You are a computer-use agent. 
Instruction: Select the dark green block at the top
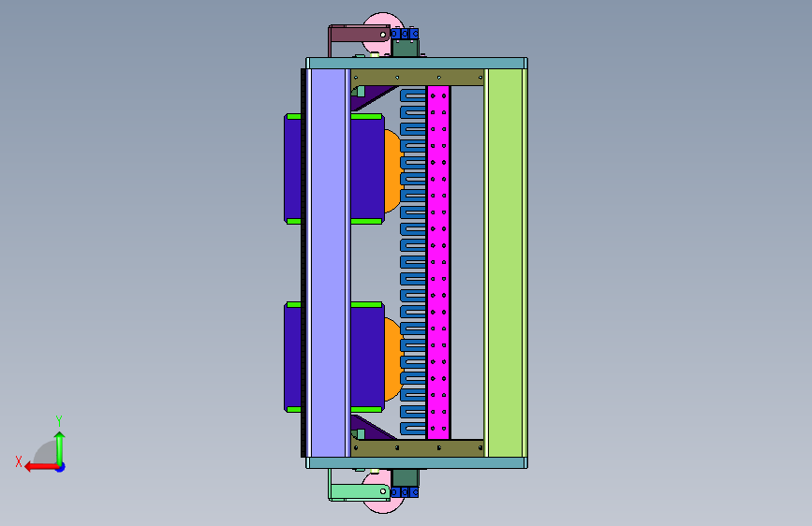point(405,48)
